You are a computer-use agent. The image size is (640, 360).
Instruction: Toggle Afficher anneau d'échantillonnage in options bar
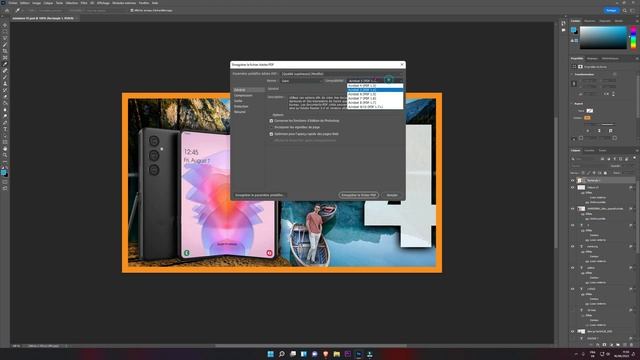(131, 11)
